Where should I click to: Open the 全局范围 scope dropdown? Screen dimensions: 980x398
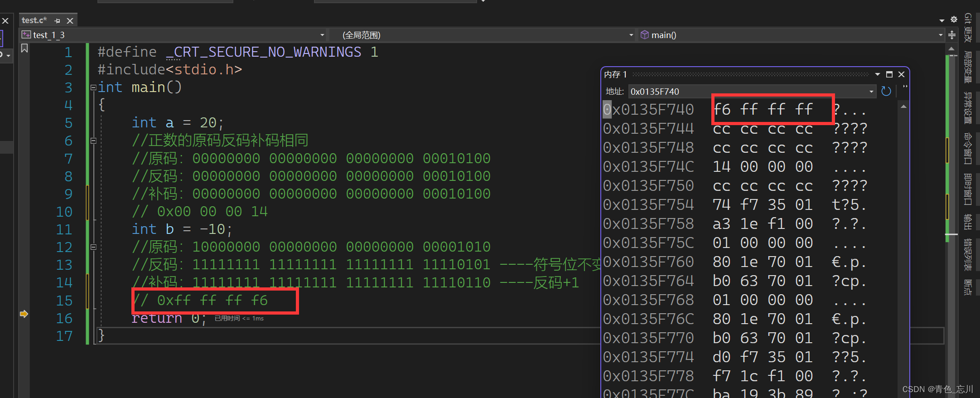point(631,35)
